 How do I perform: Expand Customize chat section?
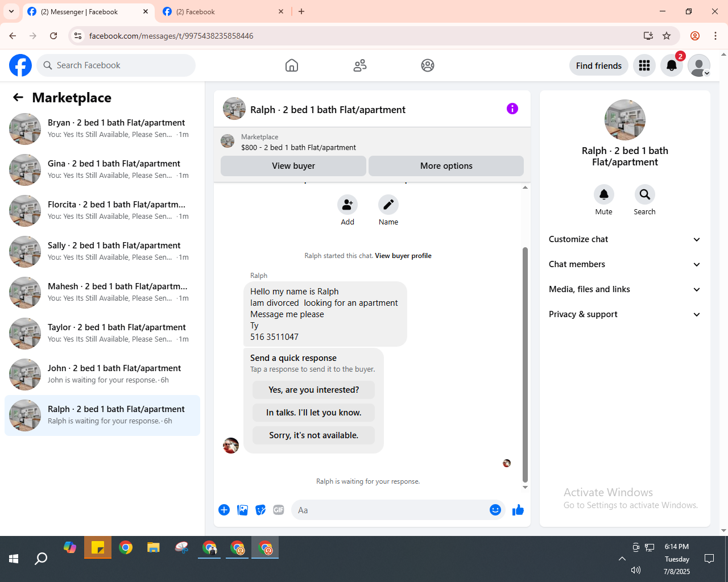(625, 239)
